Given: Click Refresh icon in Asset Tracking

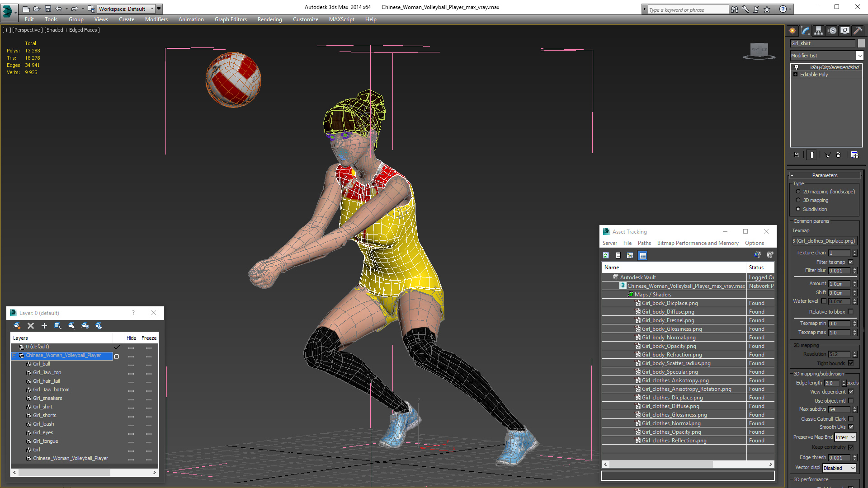Looking at the screenshot, I should (x=606, y=255).
